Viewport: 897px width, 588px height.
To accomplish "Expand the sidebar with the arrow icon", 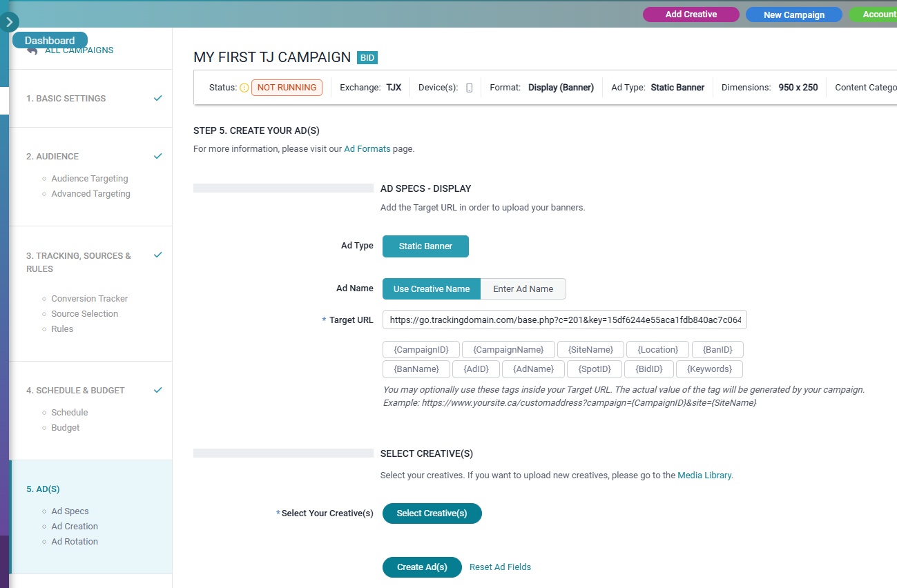I will point(9,22).
